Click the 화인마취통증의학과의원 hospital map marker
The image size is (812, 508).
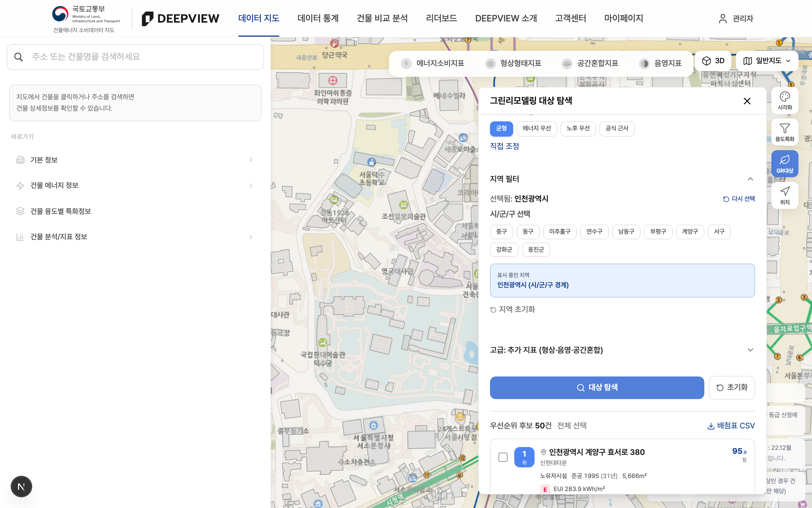point(332,81)
